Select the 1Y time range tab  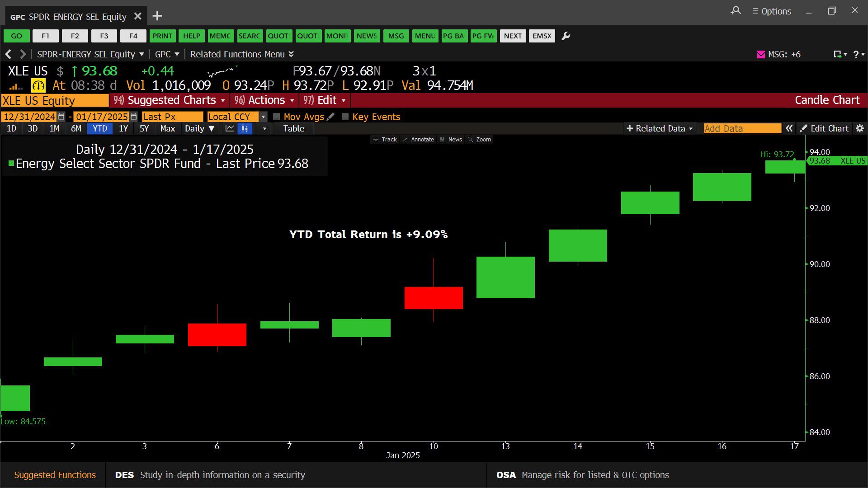coord(123,129)
